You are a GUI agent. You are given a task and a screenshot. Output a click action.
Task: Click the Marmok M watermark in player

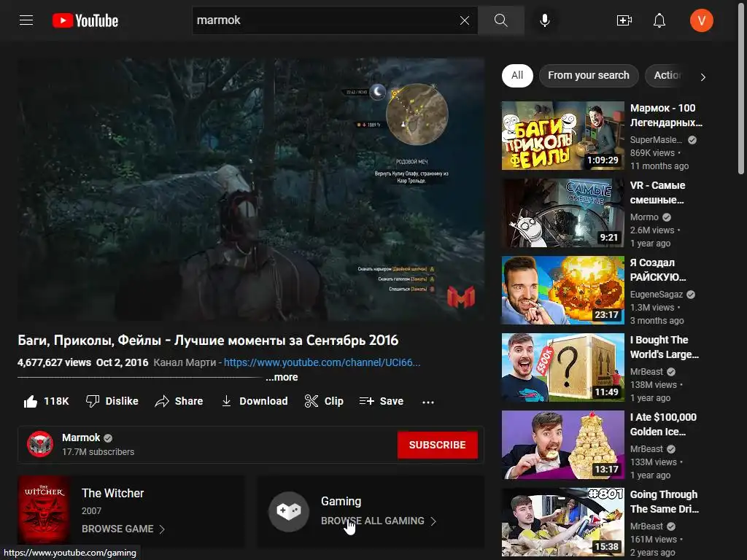[x=461, y=297]
